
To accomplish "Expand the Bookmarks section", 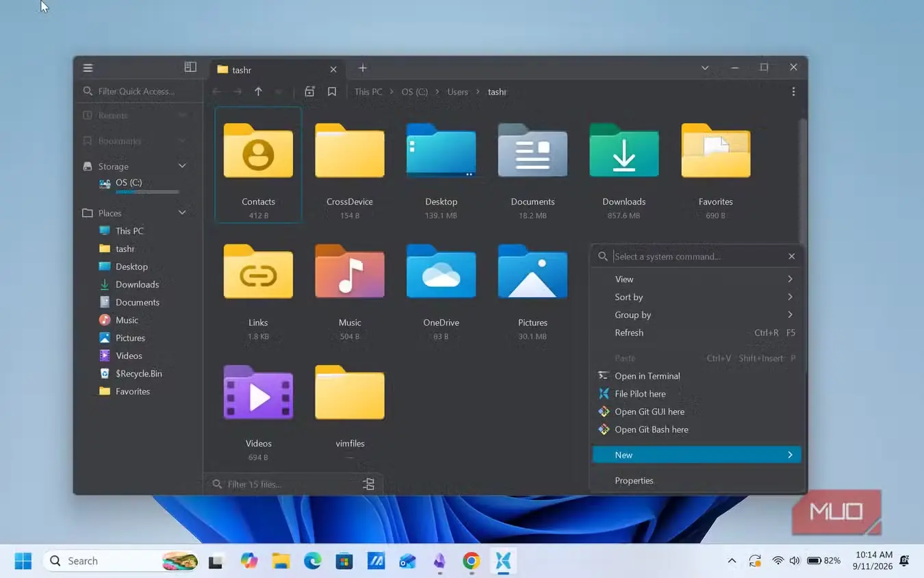I will click(x=182, y=140).
